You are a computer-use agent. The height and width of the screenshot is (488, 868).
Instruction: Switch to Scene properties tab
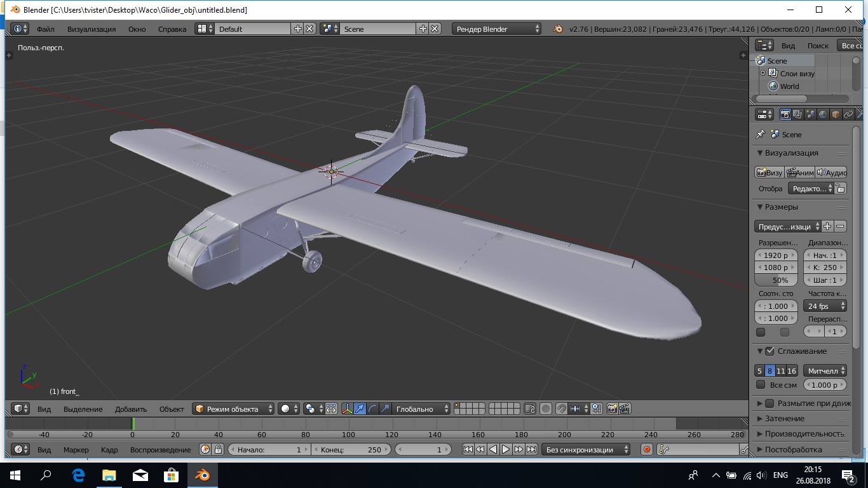[x=810, y=114]
